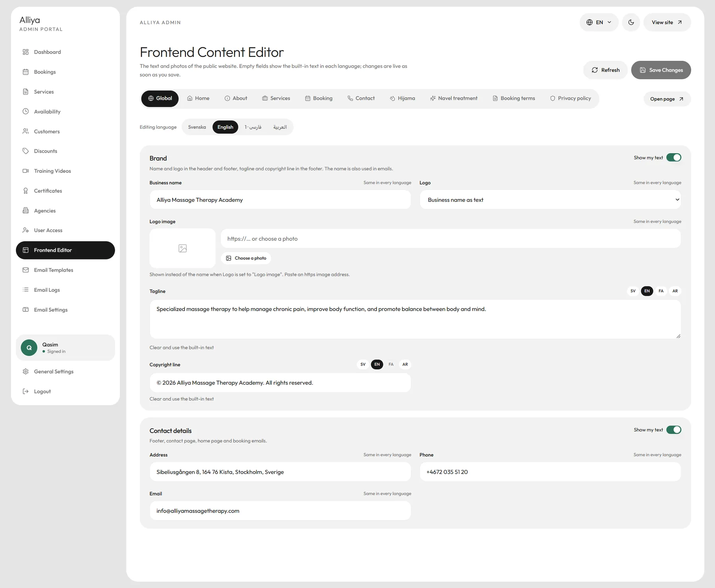Click Clear and use built-in text under Copyright
This screenshot has height=588, width=715.
pos(182,399)
